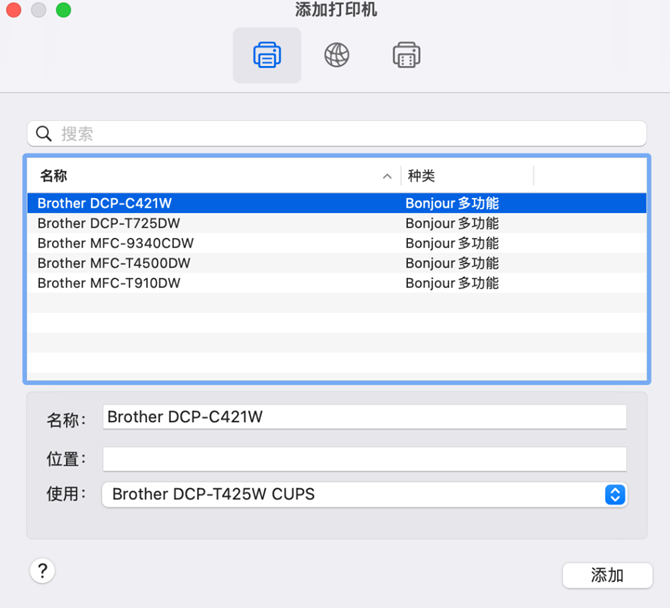
Task: Switch to the IP globe tab
Action: click(x=336, y=55)
